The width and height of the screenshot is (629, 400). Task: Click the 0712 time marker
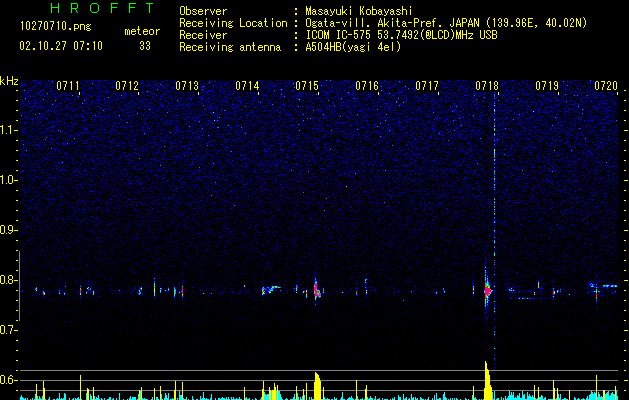(x=127, y=86)
